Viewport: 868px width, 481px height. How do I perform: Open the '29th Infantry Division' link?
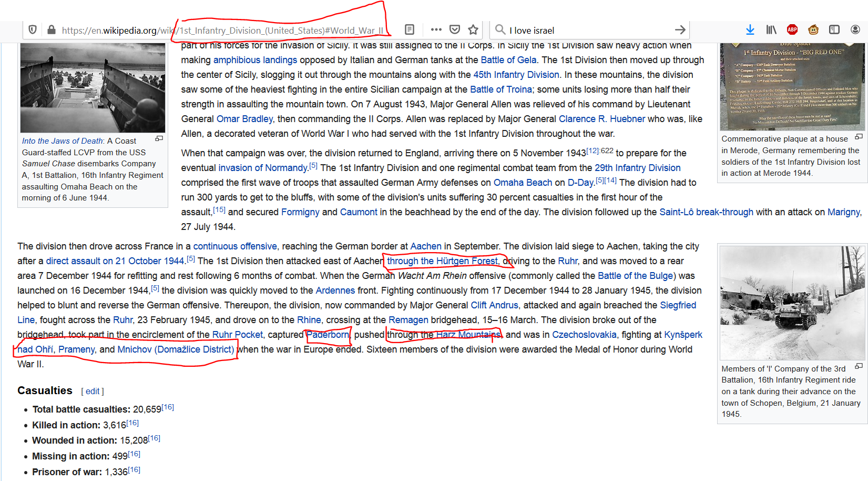point(637,168)
